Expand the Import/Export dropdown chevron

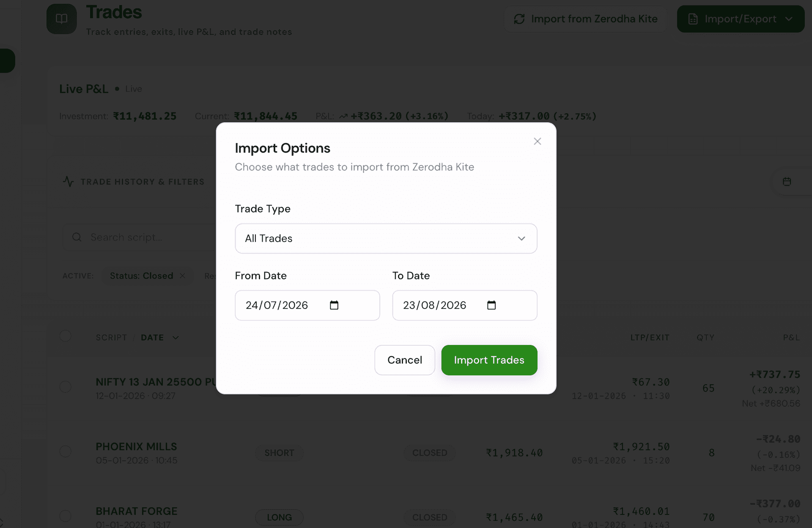tap(789, 19)
